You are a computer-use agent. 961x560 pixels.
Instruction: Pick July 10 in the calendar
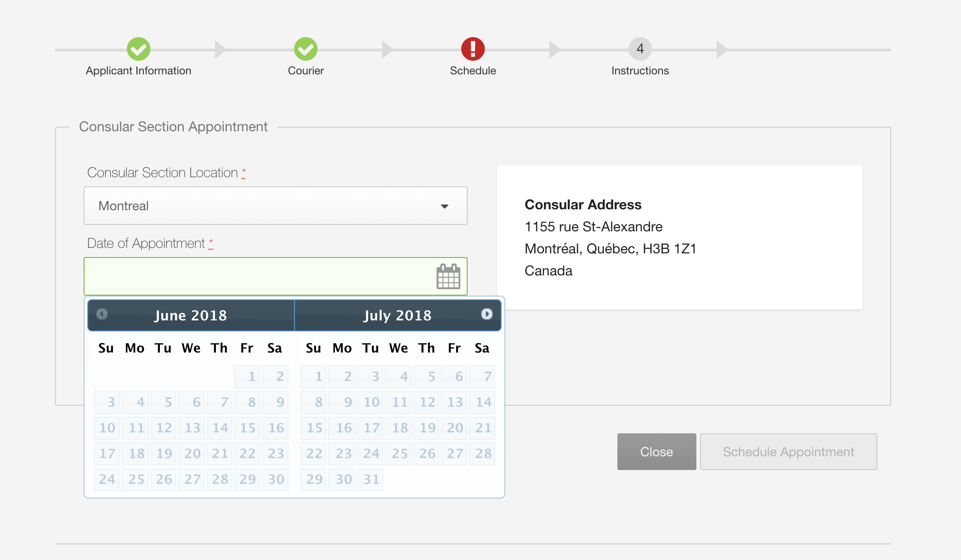(371, 402)
